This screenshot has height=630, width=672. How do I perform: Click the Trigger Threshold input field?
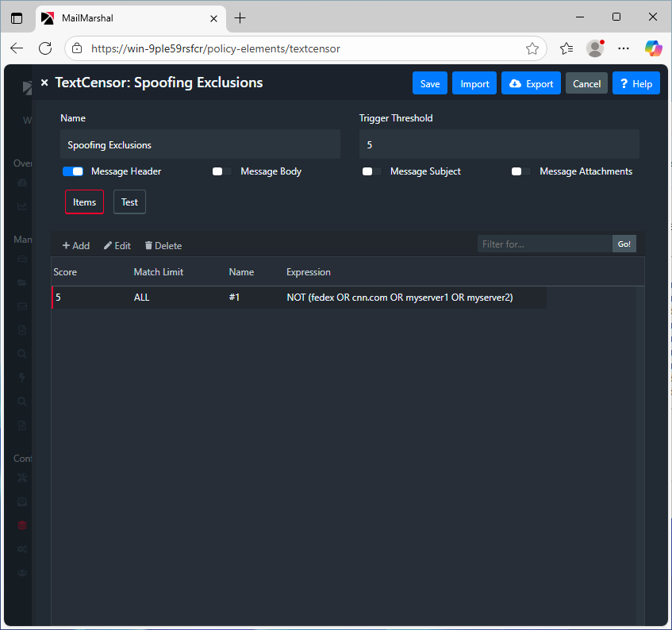pyautogui.click(x=499, y=145)
